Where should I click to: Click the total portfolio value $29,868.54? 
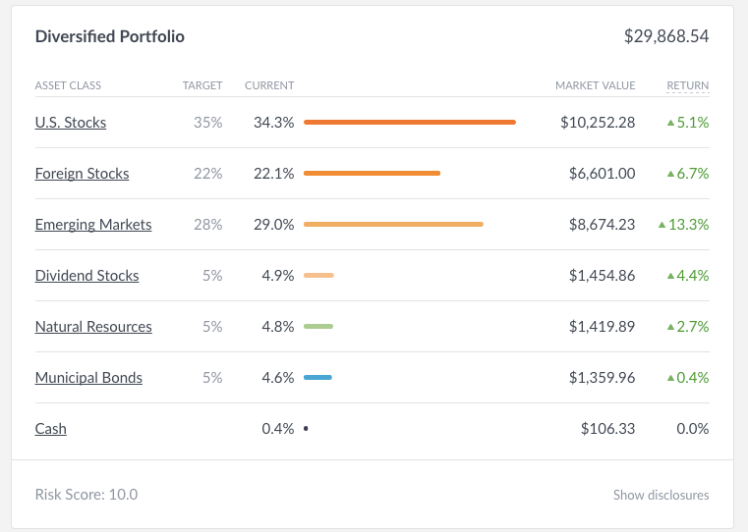pos(666,36)
